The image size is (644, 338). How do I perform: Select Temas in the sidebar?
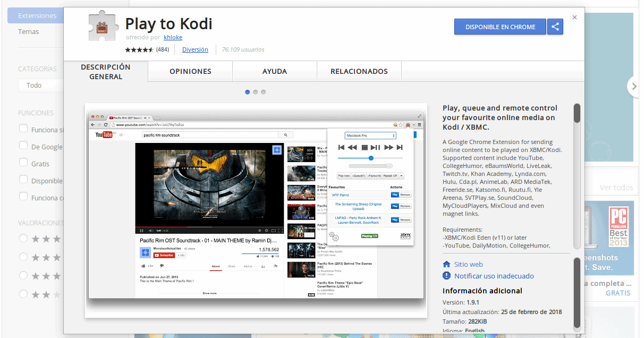[29, 31]
